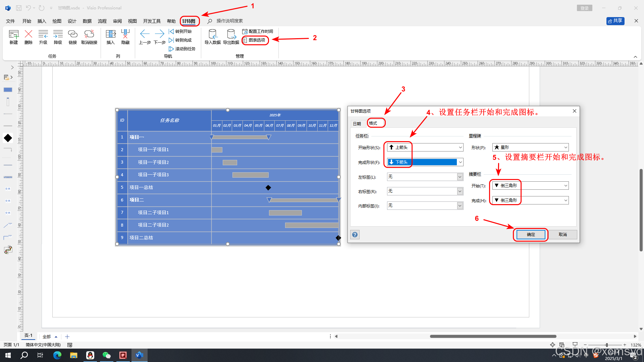Collapse the ribbon with the chevron

tap(635, 57)
